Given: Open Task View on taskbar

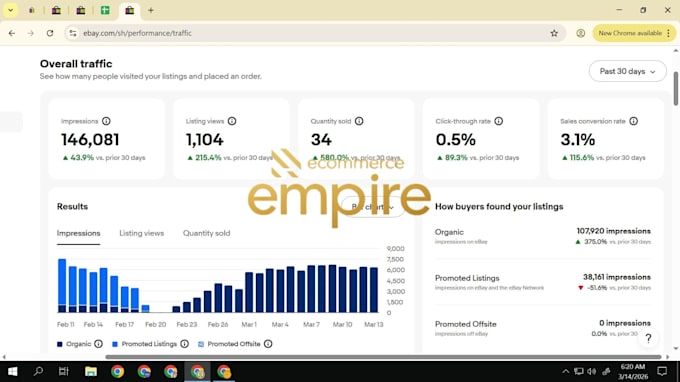Looking at the screenshot, I should point(64,372).
